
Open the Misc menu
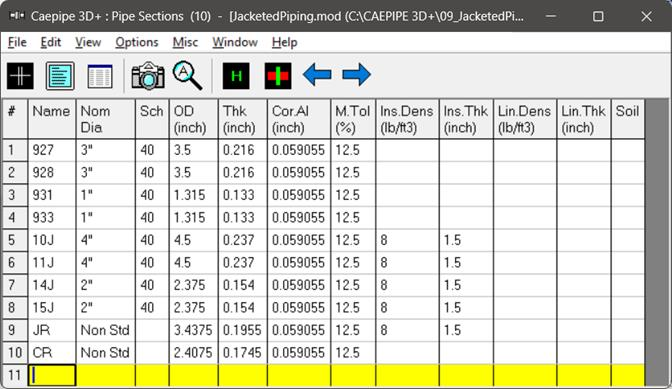coord(185,42)
